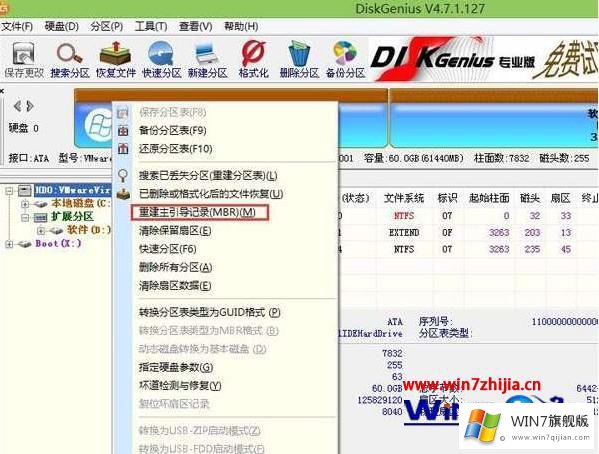Click the 磁头 column header
Viewport: 599px width, 454px height.
pos(530,198)
